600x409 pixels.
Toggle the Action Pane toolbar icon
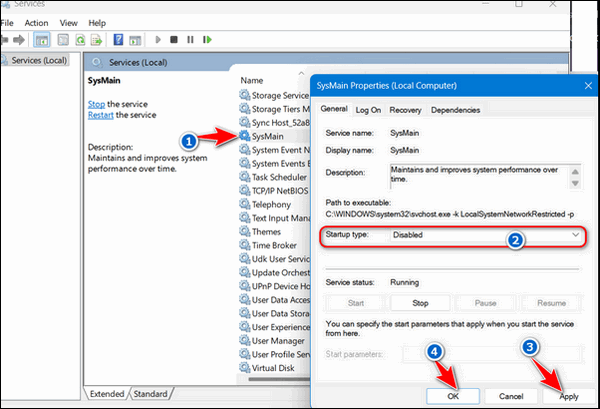tap(135, 40)
